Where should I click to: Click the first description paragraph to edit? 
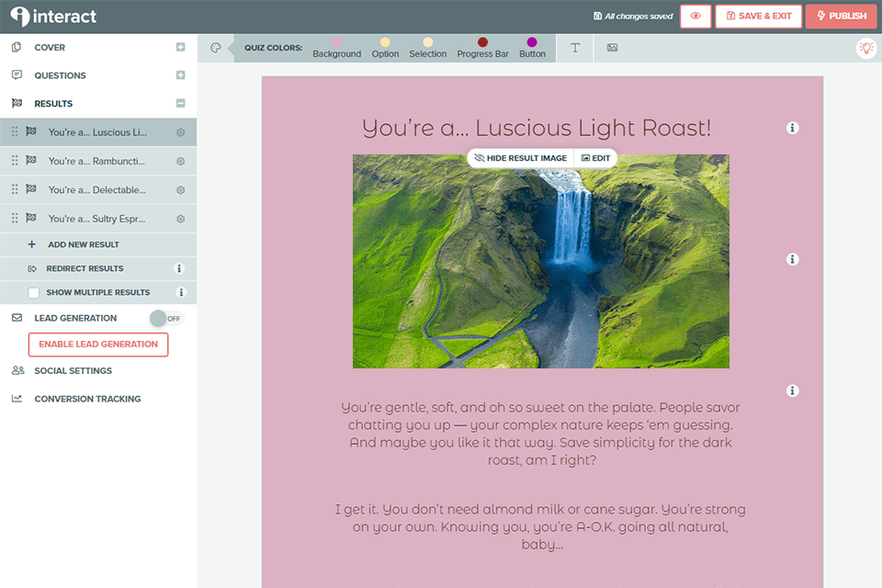(540, 434)
